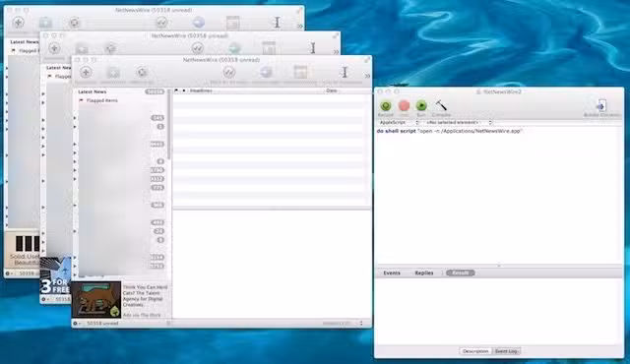This screenshot has height=364, width=630.
Task: Select Latest News in the rearmost window's sidebar
Action: pos(24,41)
